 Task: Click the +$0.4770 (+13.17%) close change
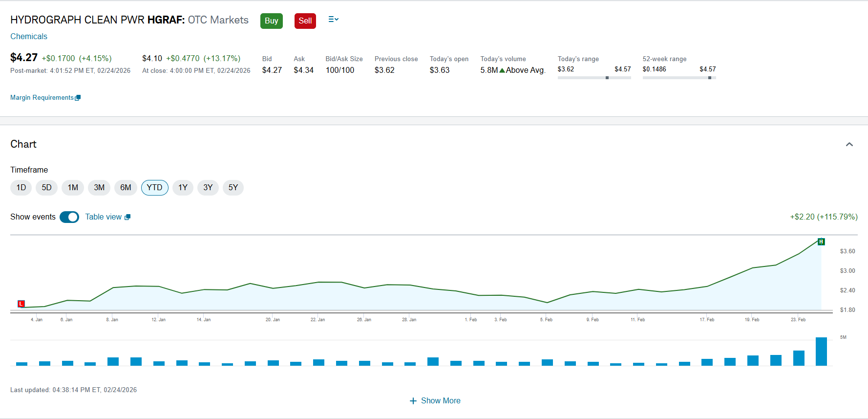tap(203, 59)
